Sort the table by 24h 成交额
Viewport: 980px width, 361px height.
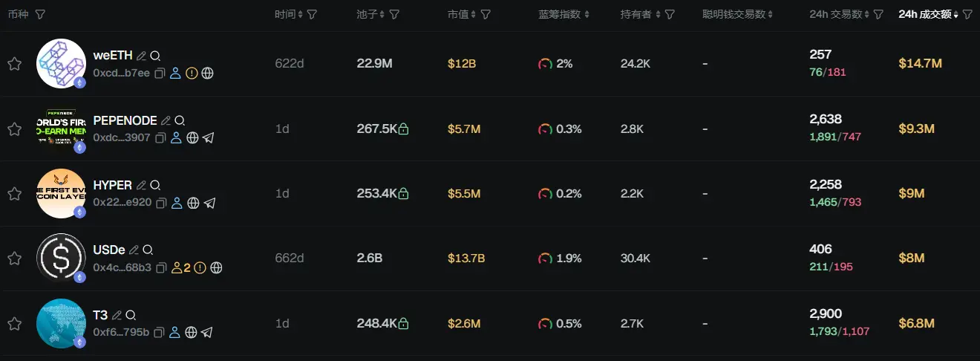pos(927,15)
